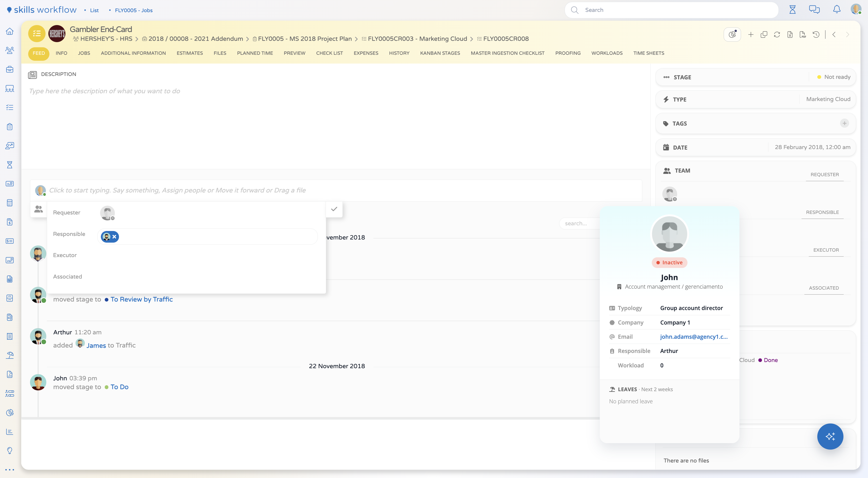Open the Home icon in the sidebar
This screenshot has height=478, width=868.
pos(10,31)
